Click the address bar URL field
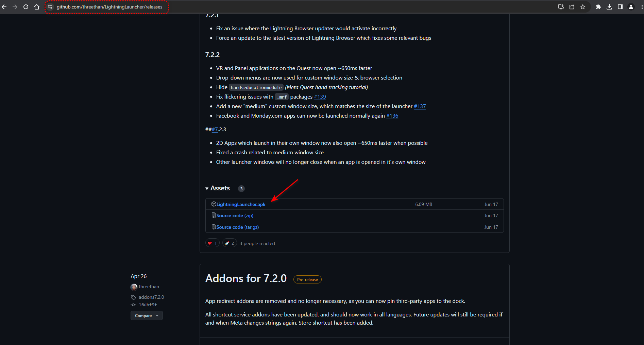This screenshot has height=345, width=644. (x=109, y=7)
